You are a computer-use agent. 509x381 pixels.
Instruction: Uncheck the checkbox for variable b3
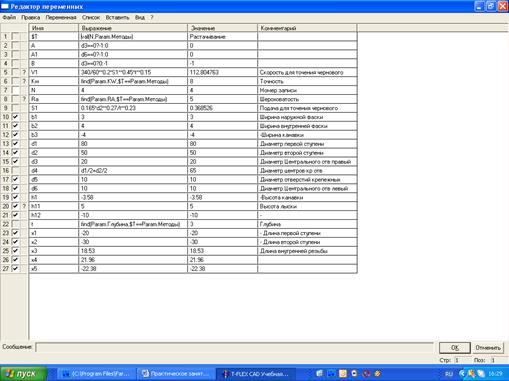pos(15,135)
